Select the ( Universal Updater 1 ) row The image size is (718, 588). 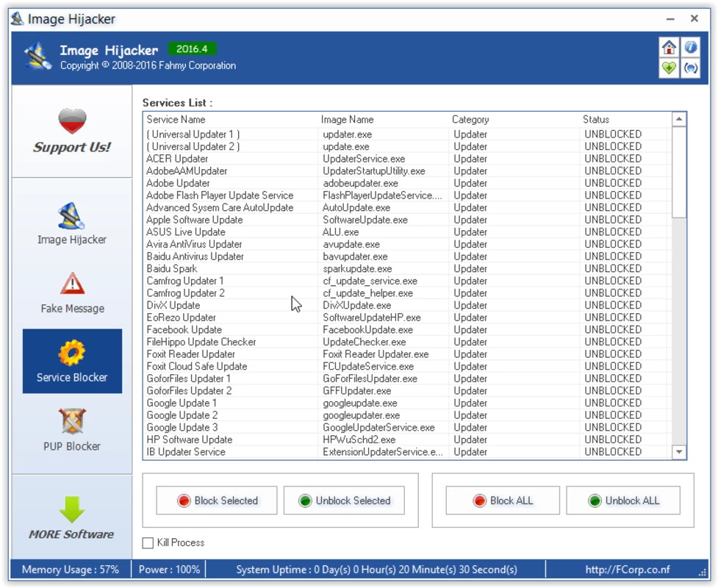click(x=406, y=135)
